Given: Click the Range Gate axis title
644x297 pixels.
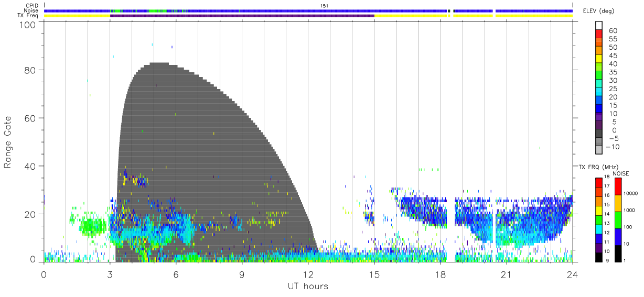Looking at the screenshot, I should point(8,141).
